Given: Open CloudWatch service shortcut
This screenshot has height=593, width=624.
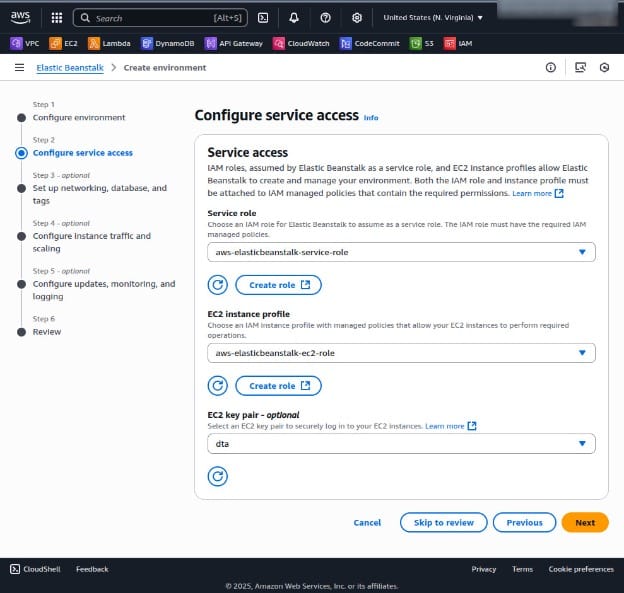Looking at the screenshot, I should (x=301, y=43).
